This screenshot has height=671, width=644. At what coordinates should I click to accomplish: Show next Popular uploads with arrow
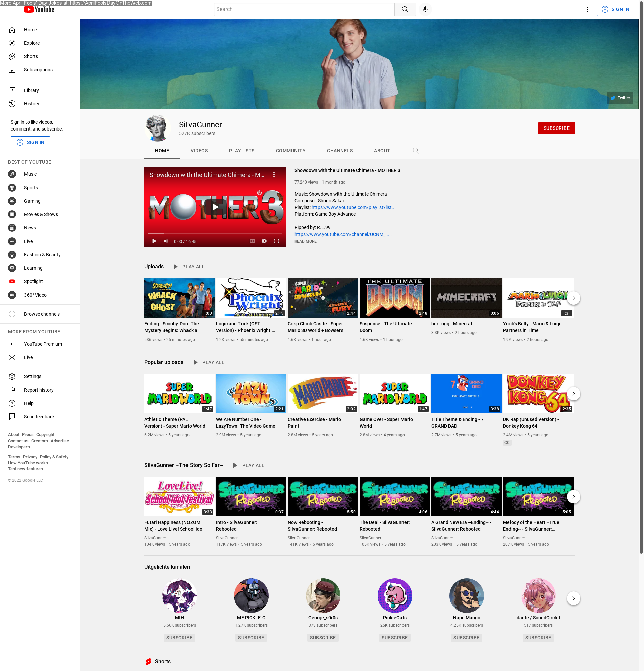[x=574, y=394]
